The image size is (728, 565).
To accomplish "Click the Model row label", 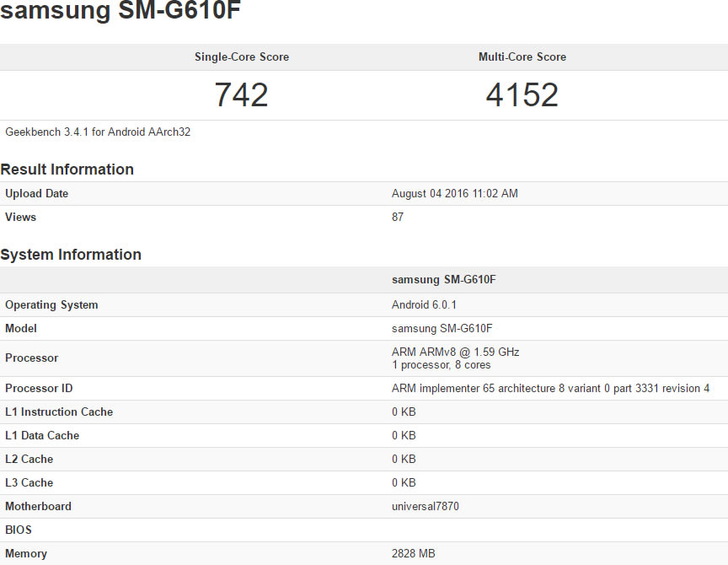I will [x=21, y=329].
